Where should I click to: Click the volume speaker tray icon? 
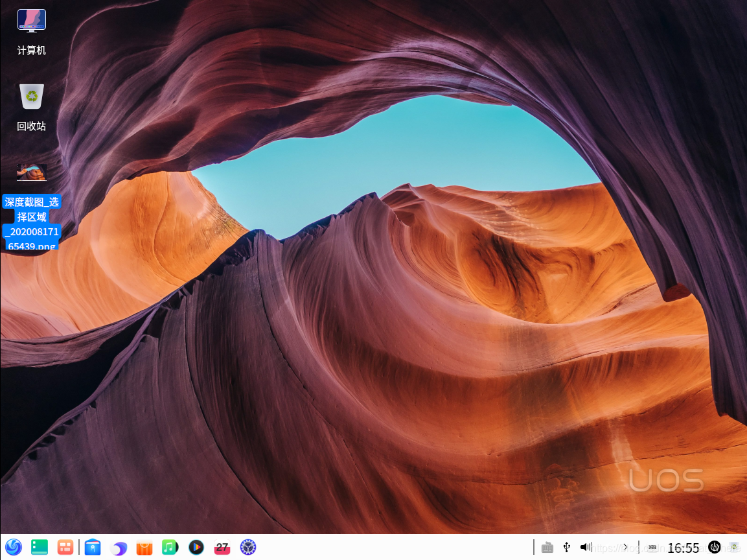coord(586,547)
